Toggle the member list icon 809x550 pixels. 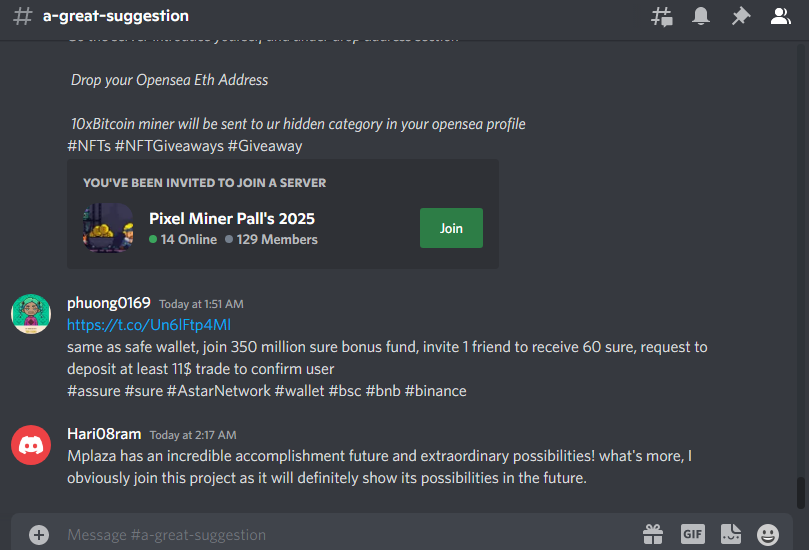tap(781, 16)
